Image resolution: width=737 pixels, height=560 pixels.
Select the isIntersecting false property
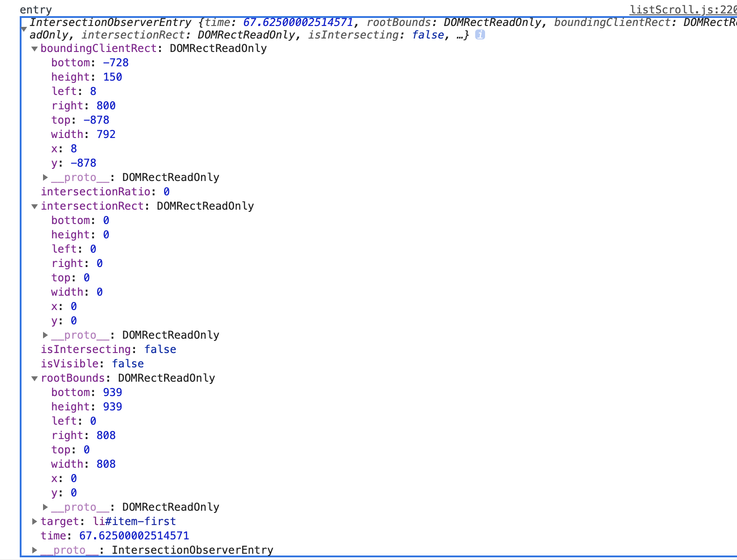[108, 349]
